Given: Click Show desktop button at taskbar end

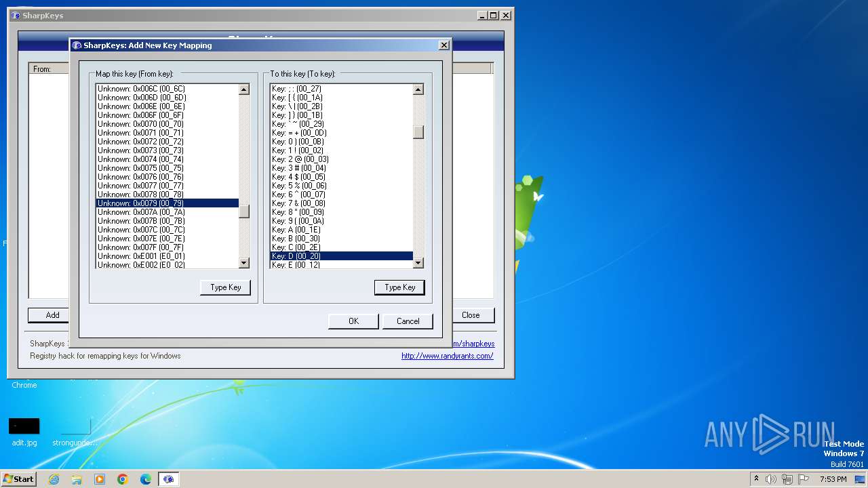Looking at the screenshot, I should [x=861, y=479].
